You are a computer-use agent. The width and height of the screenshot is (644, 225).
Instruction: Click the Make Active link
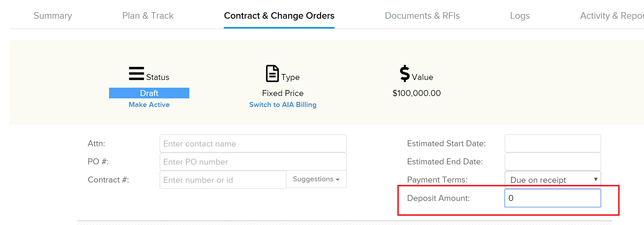click(x=149, y=105)
